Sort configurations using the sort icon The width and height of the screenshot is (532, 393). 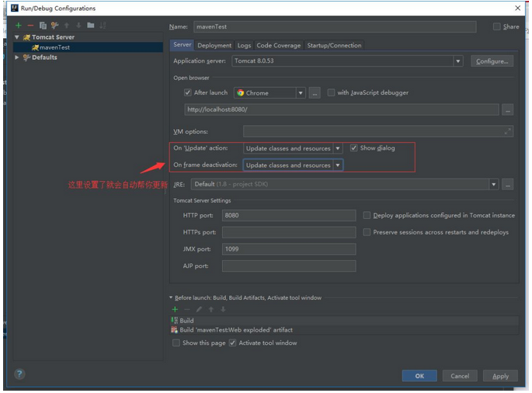103,26
